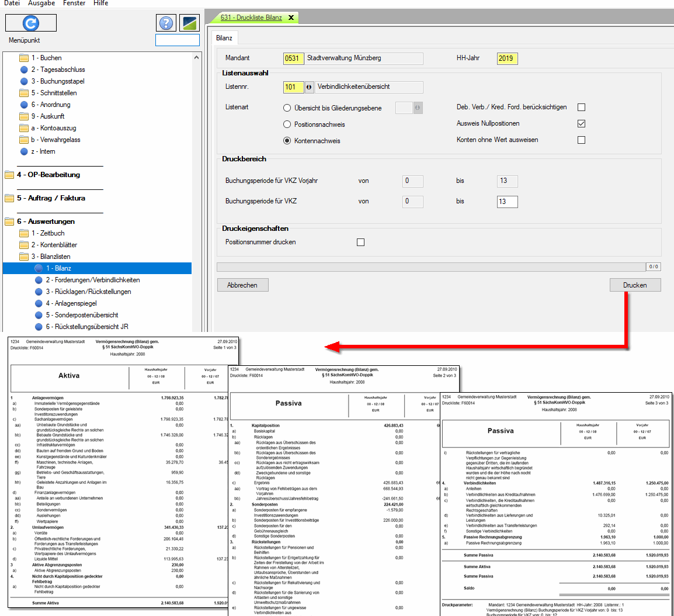Enable Deb. Verb./Kred. Ford. berücksichtigen checkbox
The height and width of the screenshot is (616, 674).
coord(581,108)
